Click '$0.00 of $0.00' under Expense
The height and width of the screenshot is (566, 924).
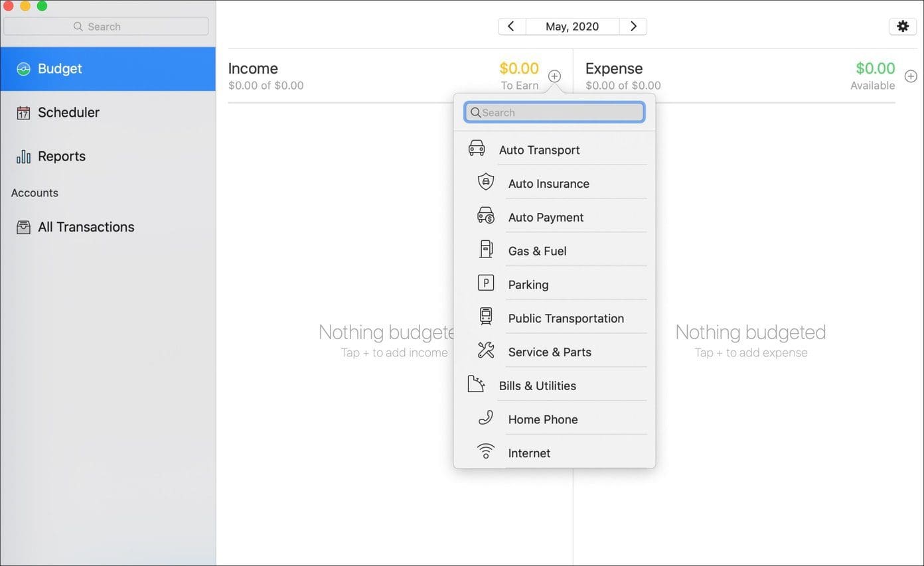click(623, 86)
